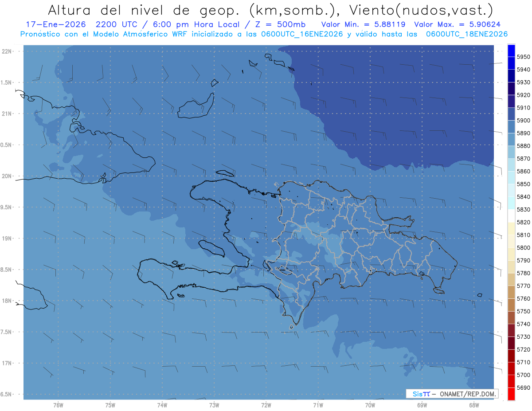Image resolution: width=532 pixels, height=411 pixels.
Task: Click the 'SisTT – ONAMET/REP.DOM.' label box
Action: (452, 393)
